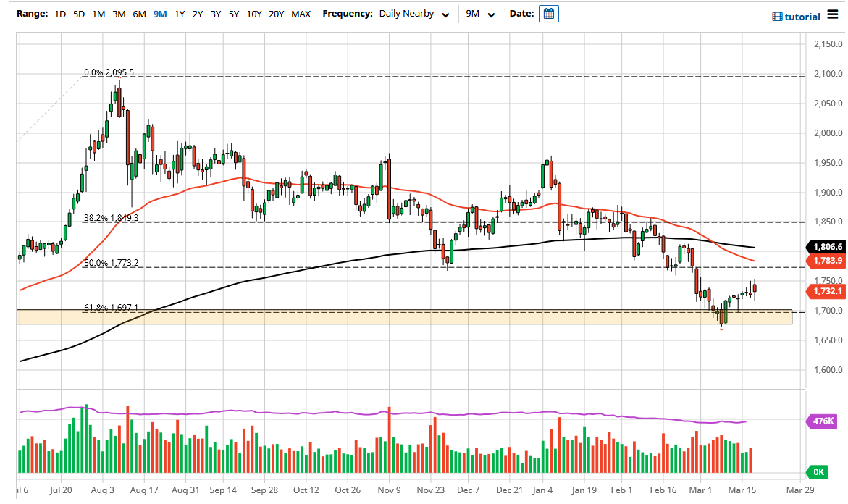Click the Aug 3 date axis label

(x=103, y=490)
